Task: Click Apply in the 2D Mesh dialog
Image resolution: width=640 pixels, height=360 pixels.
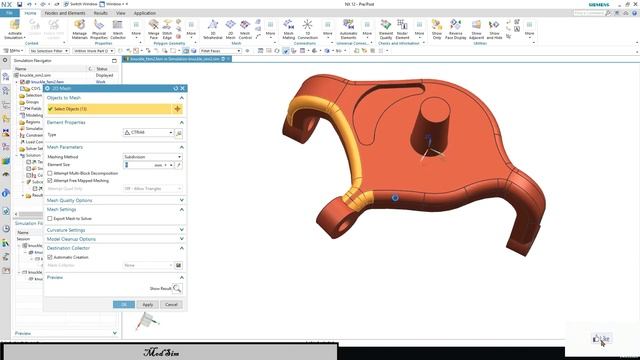Action: (x=147, y=304)
